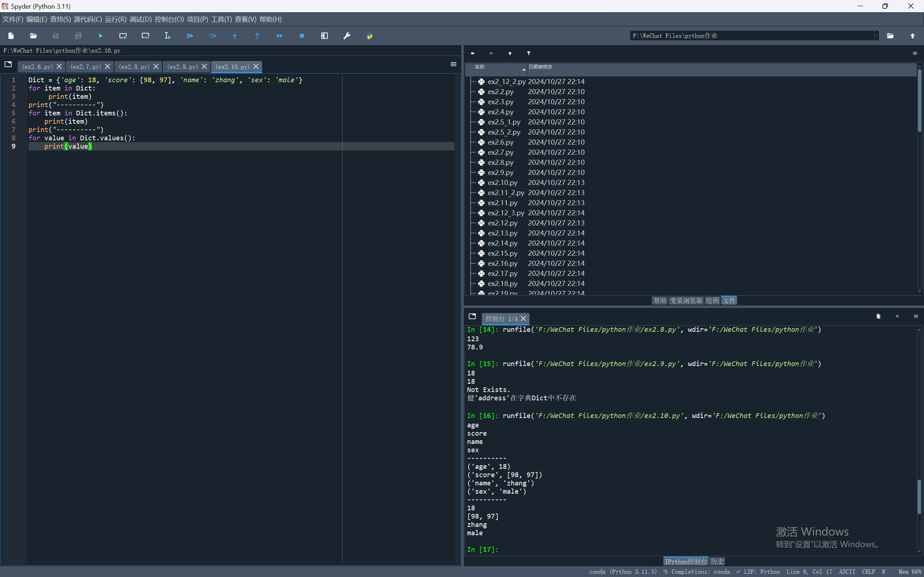924x577 pixels.
Task: Open the console pane options menu
Action: pyautogui.click(x=916, y=316)
